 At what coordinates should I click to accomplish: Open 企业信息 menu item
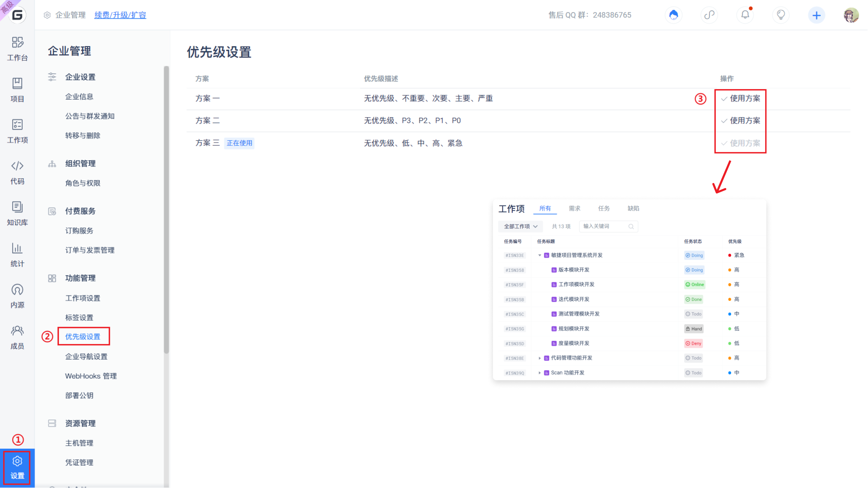click(x=79, y=97)
